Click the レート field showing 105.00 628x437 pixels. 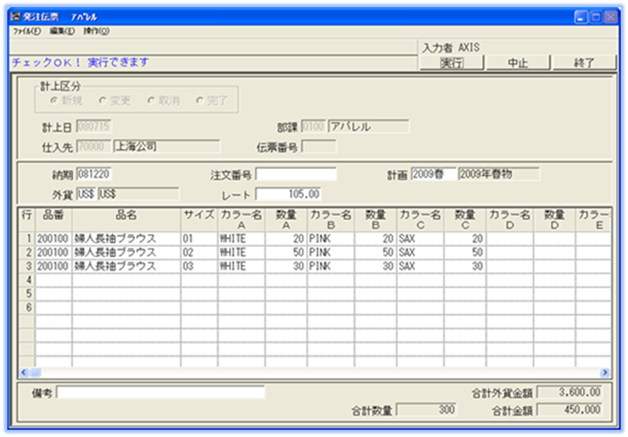289,193
